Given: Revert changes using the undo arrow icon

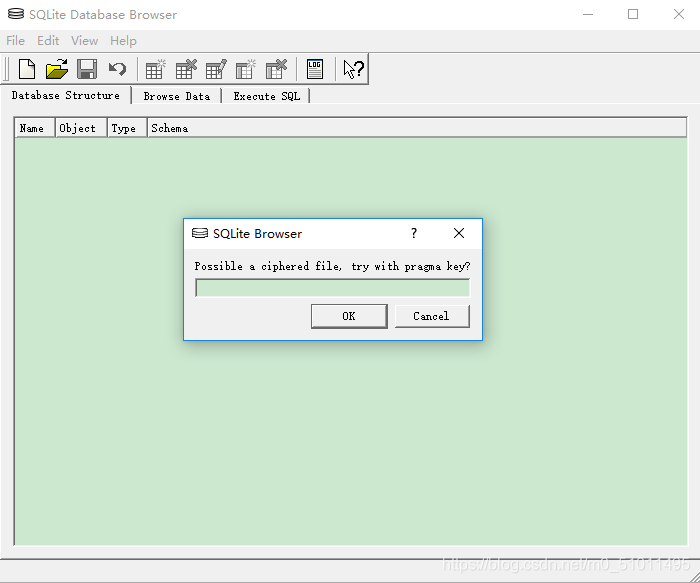Looking at the screenshot, I should (117, 69).
